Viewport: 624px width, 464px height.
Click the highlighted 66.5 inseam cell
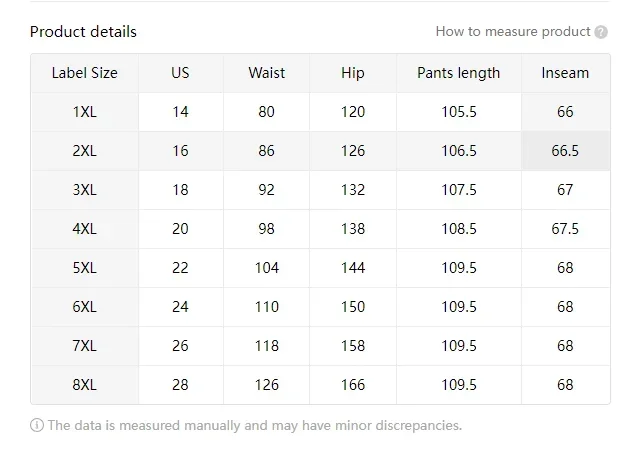[x=565, y=151]
